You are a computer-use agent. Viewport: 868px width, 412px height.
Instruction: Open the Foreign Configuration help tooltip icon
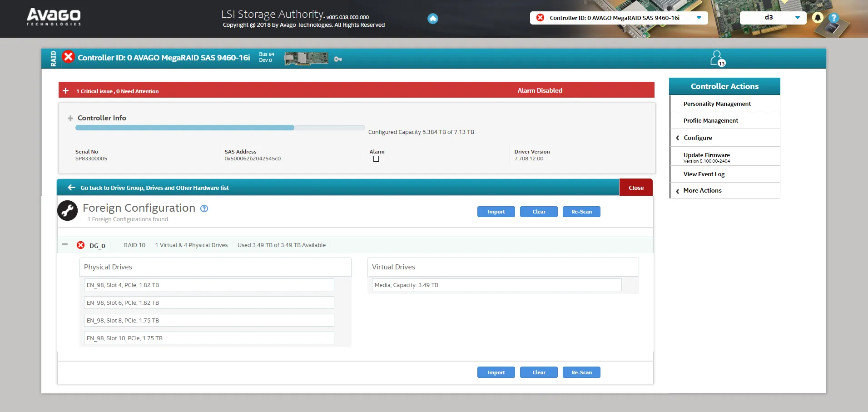(x=204, y=208)
